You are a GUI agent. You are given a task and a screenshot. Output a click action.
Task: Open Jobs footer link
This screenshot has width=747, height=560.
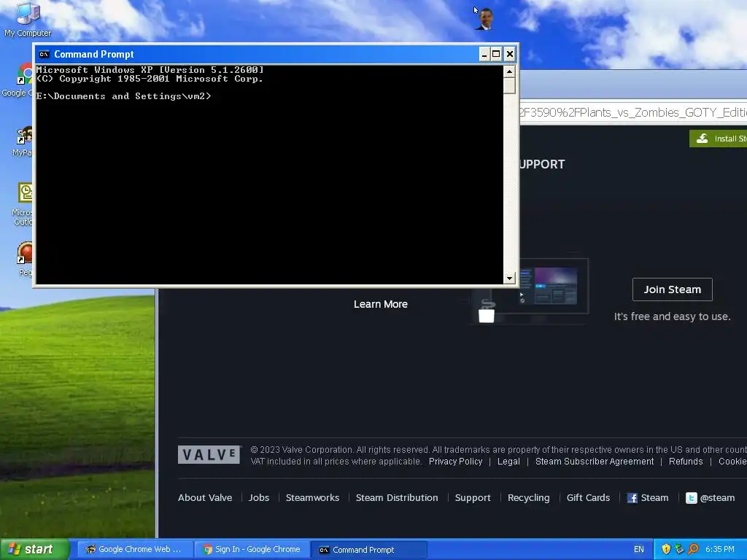click(x=259, y=497)
